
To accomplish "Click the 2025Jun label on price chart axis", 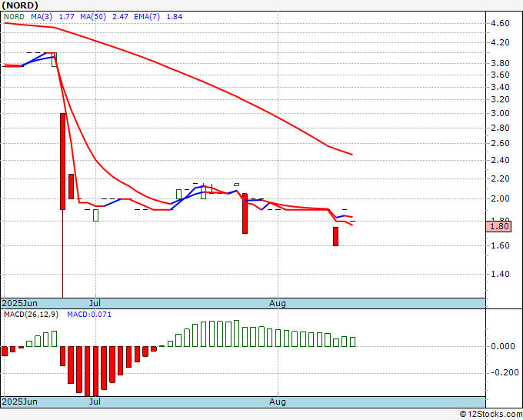I will pyautogui.click(x=20, y=303).
